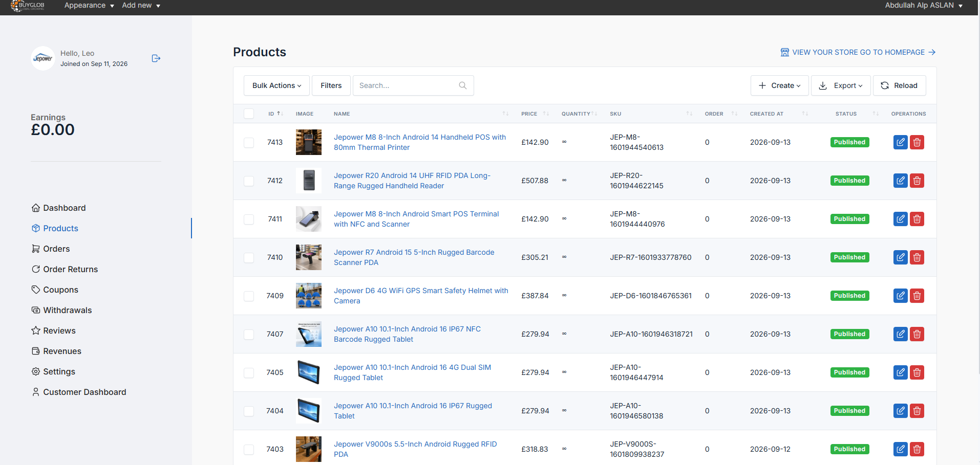
Task: Open Settings in the sidebar
Action: pyautogui.click(x=54, y=371)
